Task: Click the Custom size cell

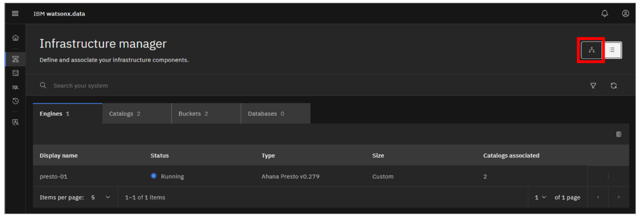Action: click(383, 177)
